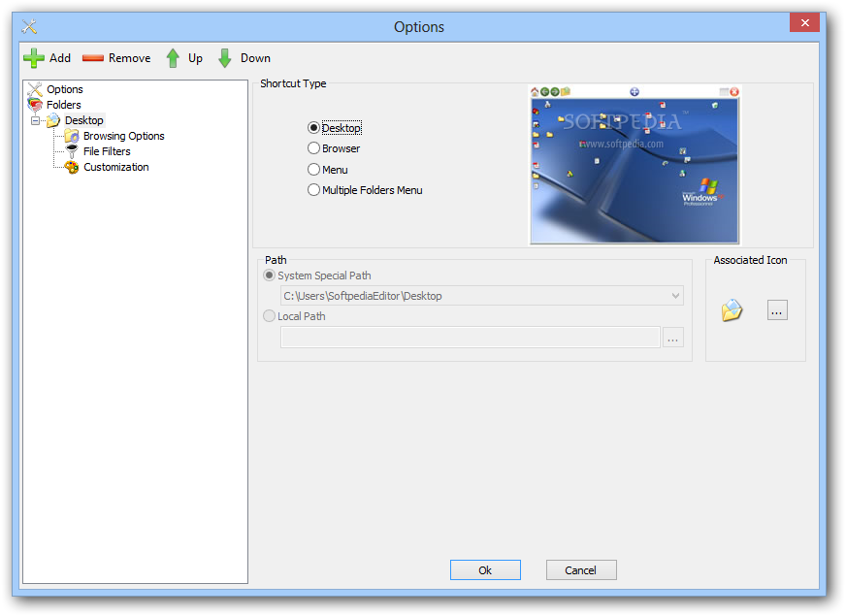
Task: Click the Customization palette icon
Action: pyautogui.click(x=72, y=167)
